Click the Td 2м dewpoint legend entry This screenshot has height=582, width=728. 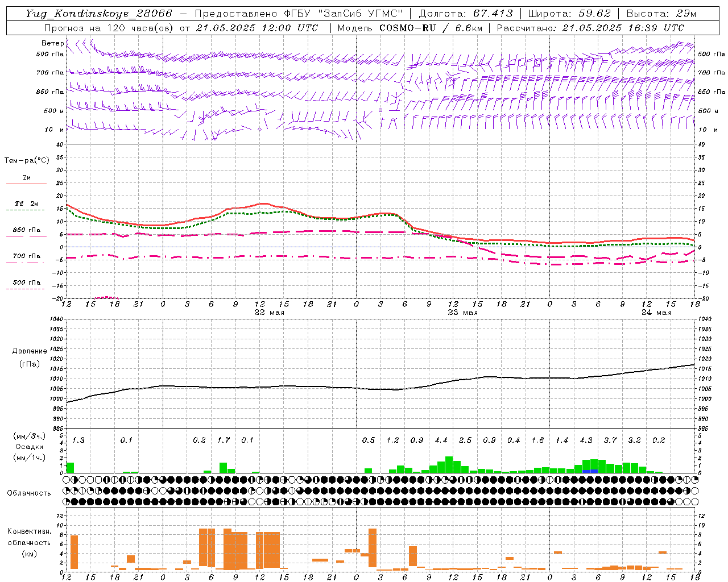(x=27, y=203)
